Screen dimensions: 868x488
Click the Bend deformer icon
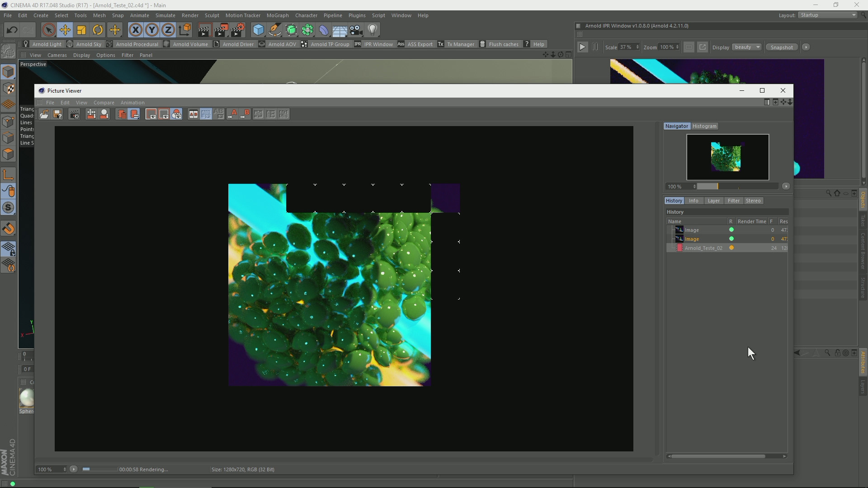(324, 30)
